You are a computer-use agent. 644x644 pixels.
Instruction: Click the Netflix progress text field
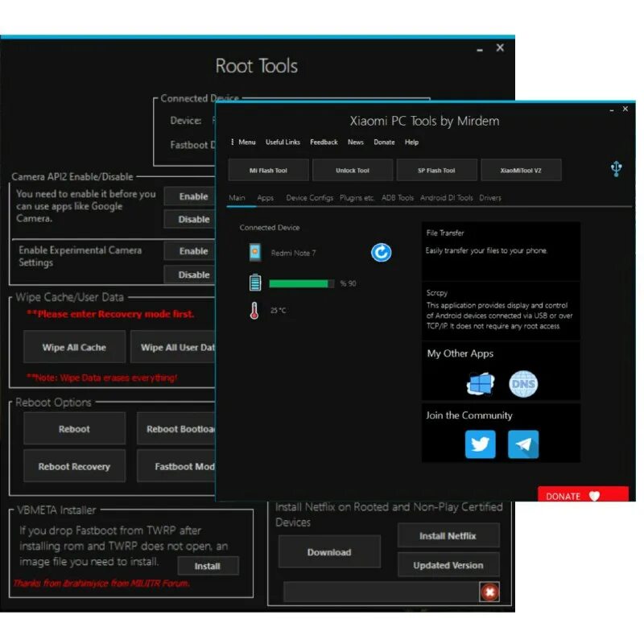coord(381,592)
